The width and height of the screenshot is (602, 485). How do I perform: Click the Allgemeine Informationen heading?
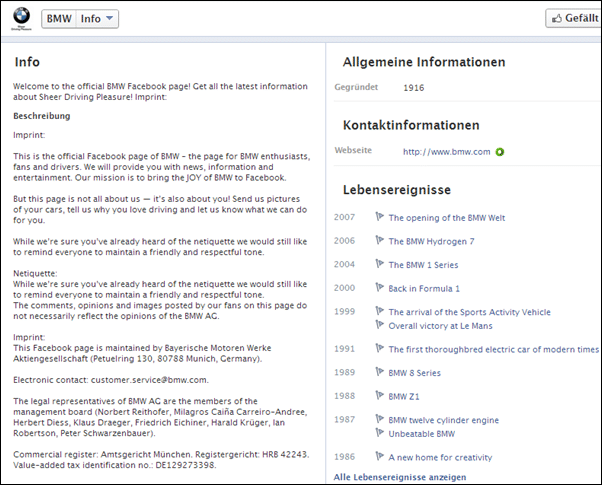tap(424, 62)
